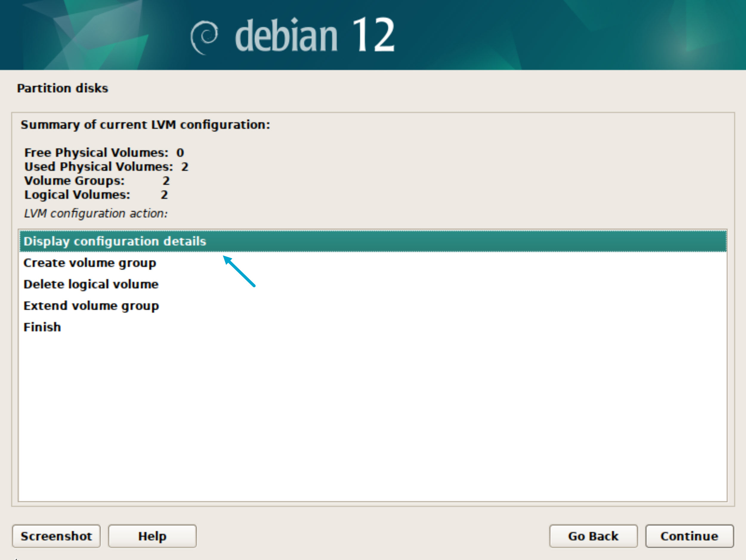The image size is (746, 560).
Task: Click the Summary of current LVM configuration heading
Action: coord(145,125)
